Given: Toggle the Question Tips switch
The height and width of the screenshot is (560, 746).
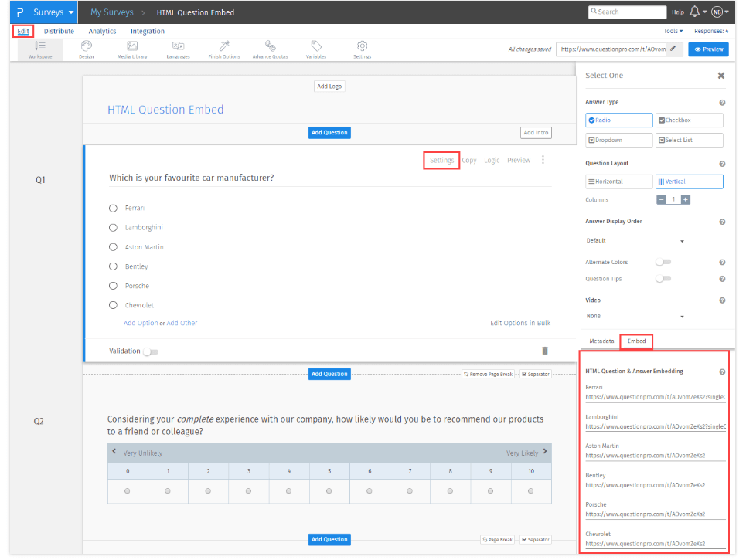Looking at the screenshot, I should [x=663, y=279].
